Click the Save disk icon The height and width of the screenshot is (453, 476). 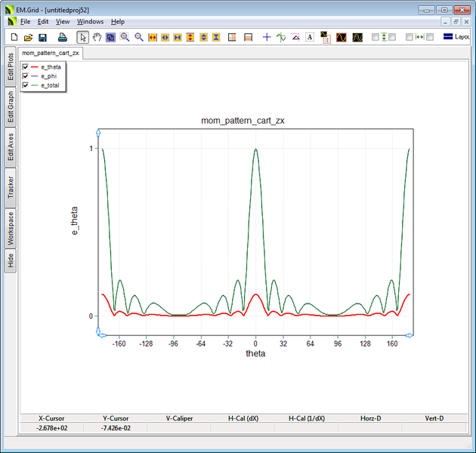(x=42, y=37)
